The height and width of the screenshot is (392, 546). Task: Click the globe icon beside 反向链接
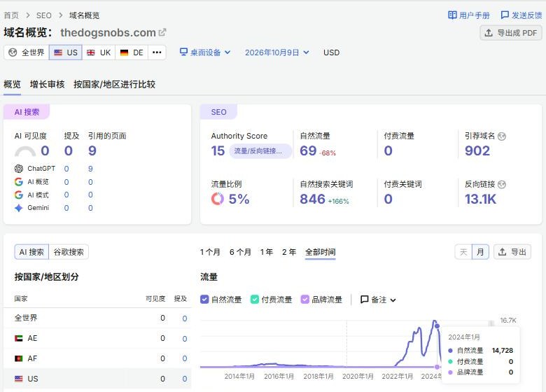(502, 185)
